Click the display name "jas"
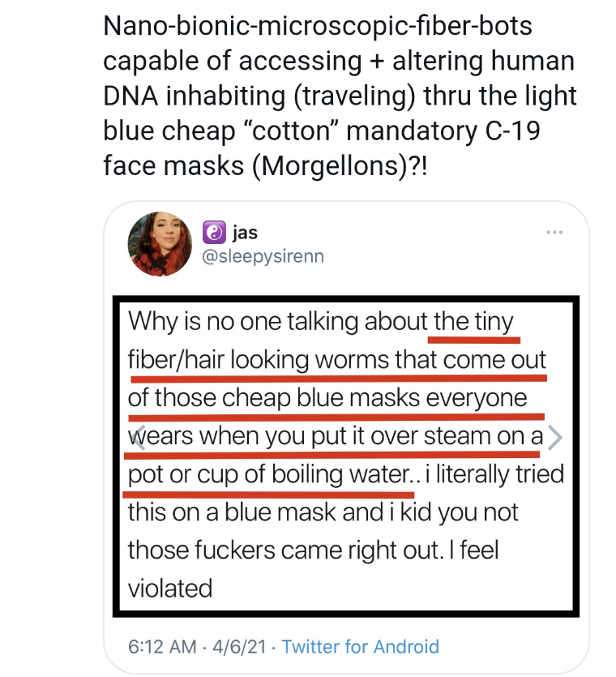Viewport: 616px width, 677px height. pos(245,234)
